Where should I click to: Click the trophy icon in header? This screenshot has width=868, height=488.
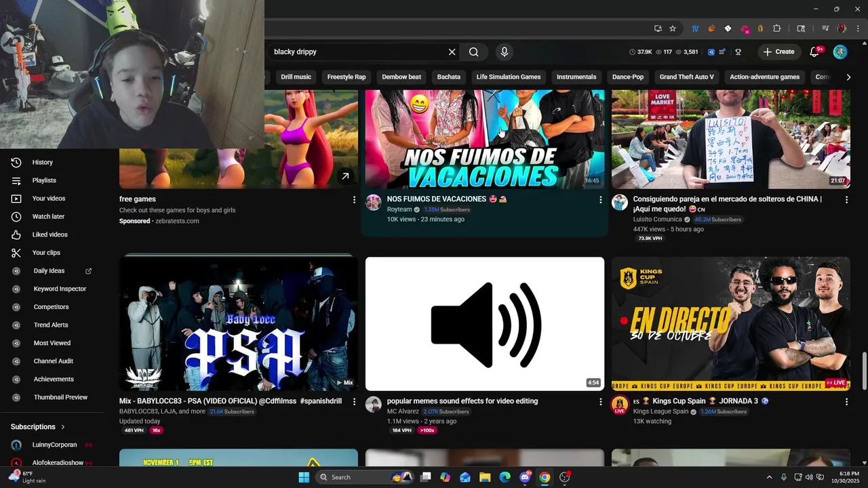point(738,52)
